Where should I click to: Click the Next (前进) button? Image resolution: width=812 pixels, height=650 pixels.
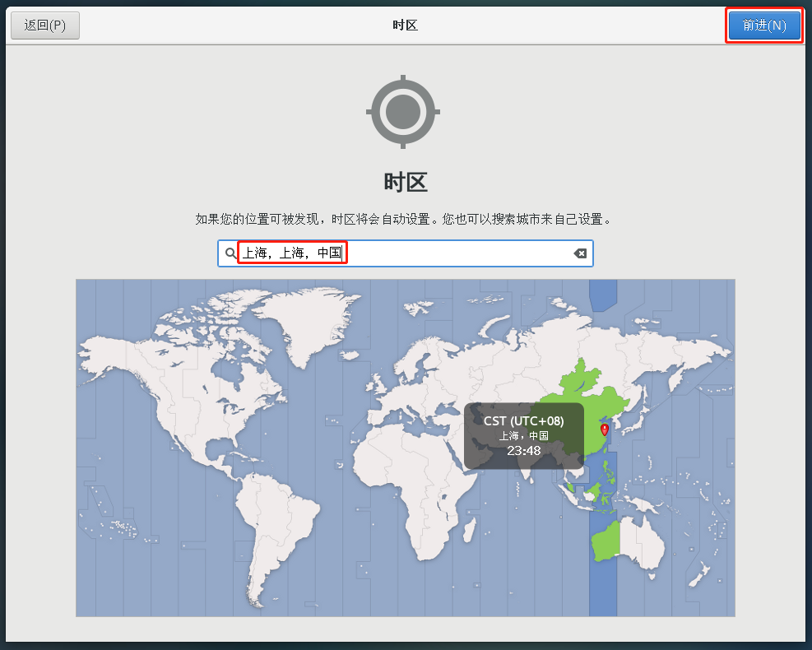click(763, 26)
